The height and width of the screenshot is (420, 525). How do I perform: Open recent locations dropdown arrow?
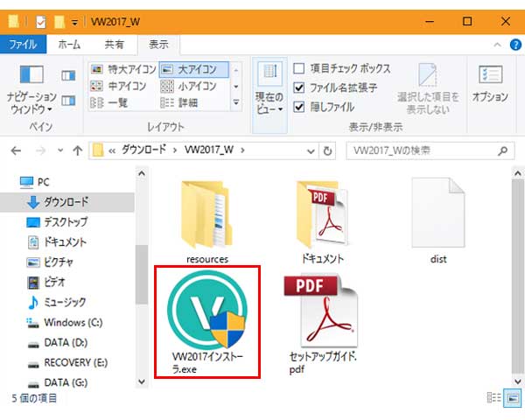tap(60, 150)
